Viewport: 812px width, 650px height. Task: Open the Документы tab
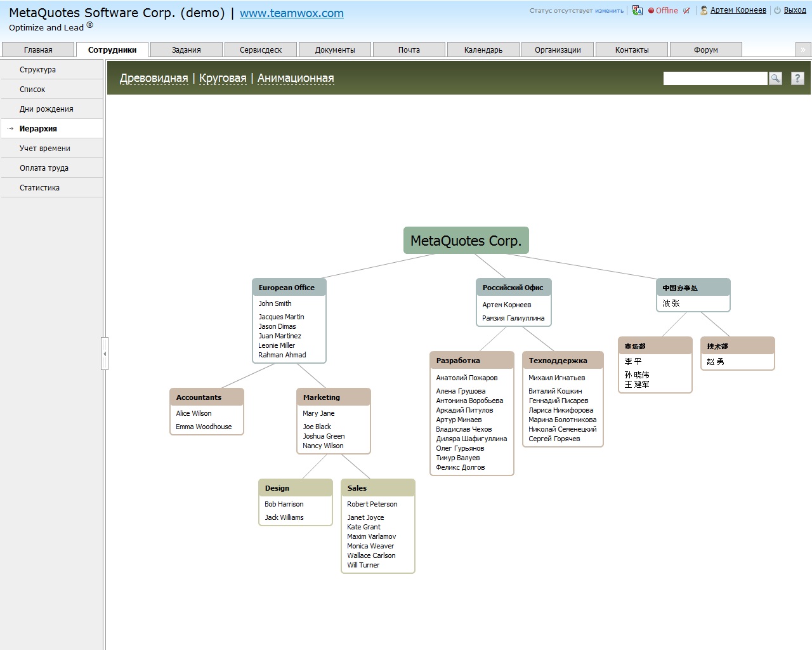click(335, 50)
